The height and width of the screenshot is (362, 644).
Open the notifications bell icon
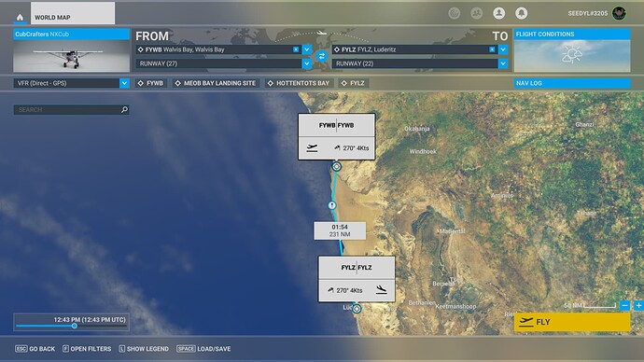521,13
